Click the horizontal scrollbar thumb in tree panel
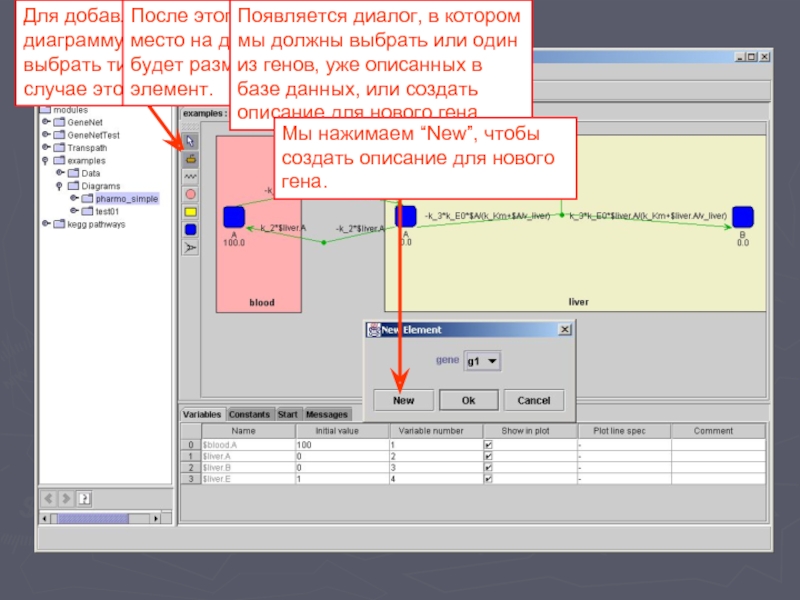 click(x=93, y=519)
